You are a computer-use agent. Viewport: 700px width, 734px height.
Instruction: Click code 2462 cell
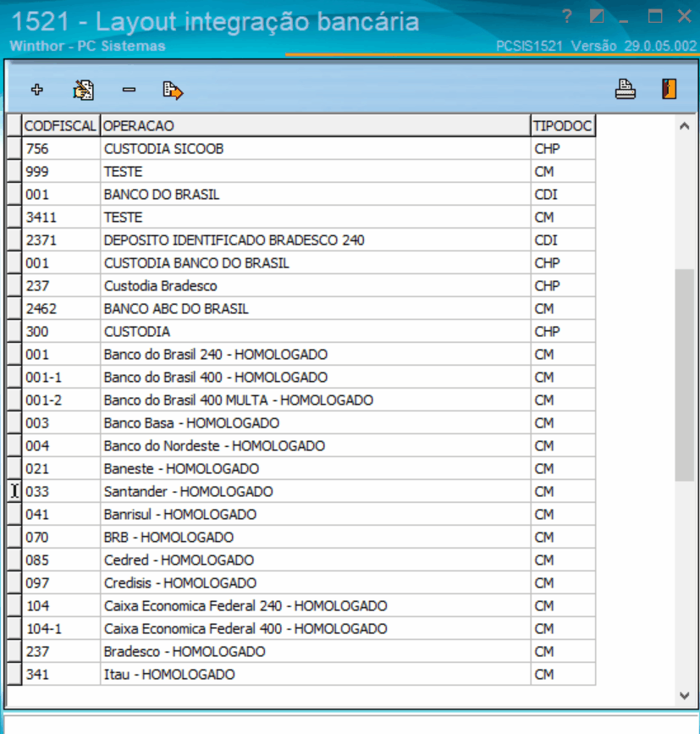[61, 308]
